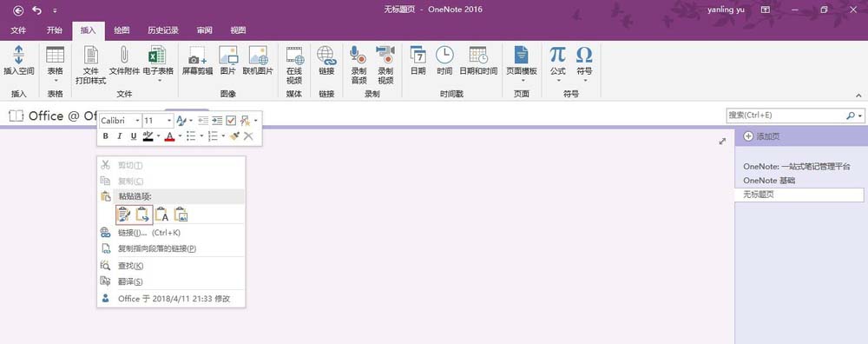
Task: Decrease indent in the mini toolbar
Action: pos(203,120)
